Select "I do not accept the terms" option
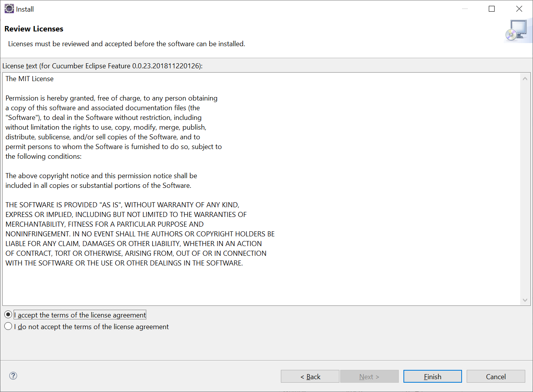 coord(8,326)
